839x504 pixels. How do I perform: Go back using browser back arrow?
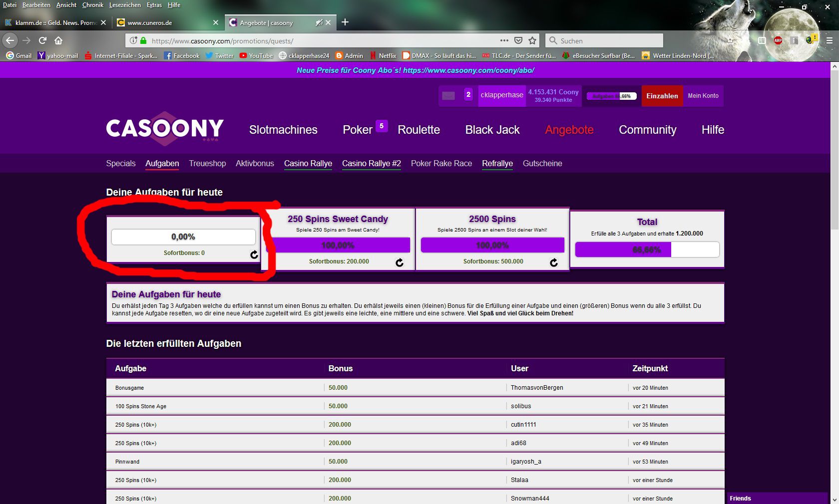point(10,40)
